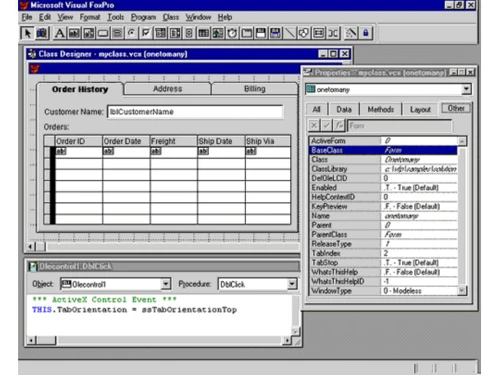Show the All tab in Properties
The image size is (500, 375).
[x=317, y=109]
